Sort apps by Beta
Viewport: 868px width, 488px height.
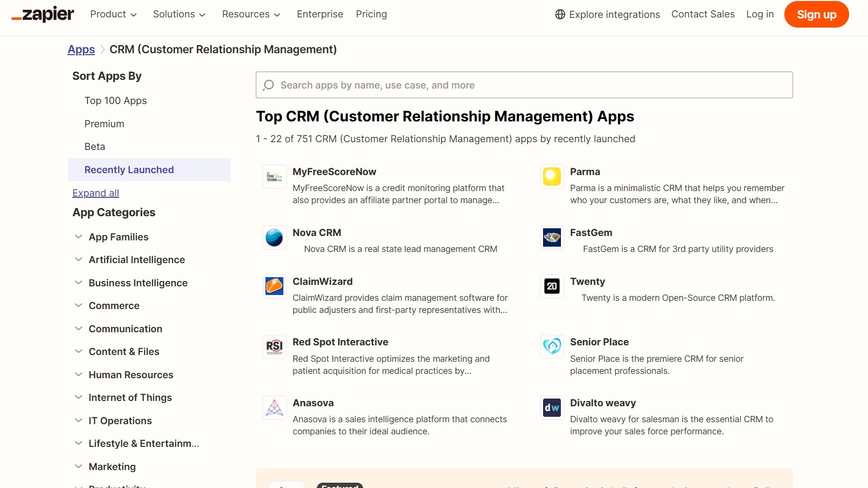[x=95, y=147]
